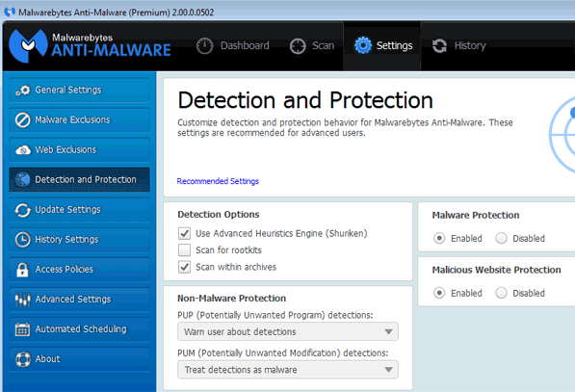Click the Advanced Settings sliders icon

click(23, 300)
